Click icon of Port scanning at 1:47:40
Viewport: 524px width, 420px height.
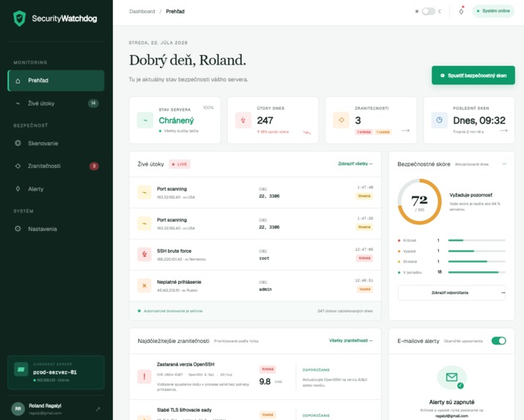pos(144,193)
